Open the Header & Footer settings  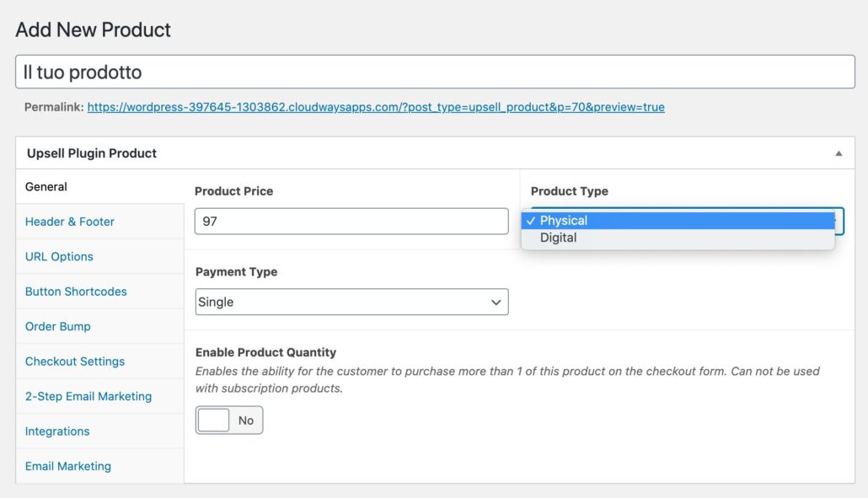pyautogui.click(x=69, y=222)
